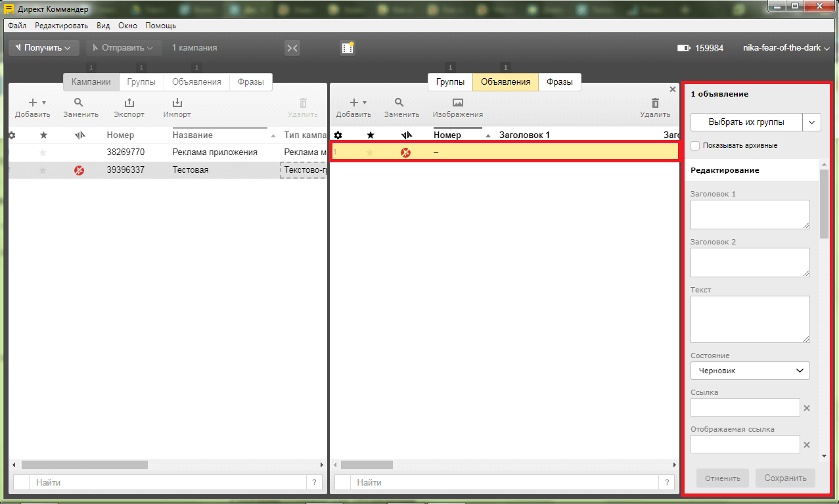Viewport: 839px width, 504px height.
Task: Switch to the 'Фразы' tab in right panel
Action: pos(559,82)
